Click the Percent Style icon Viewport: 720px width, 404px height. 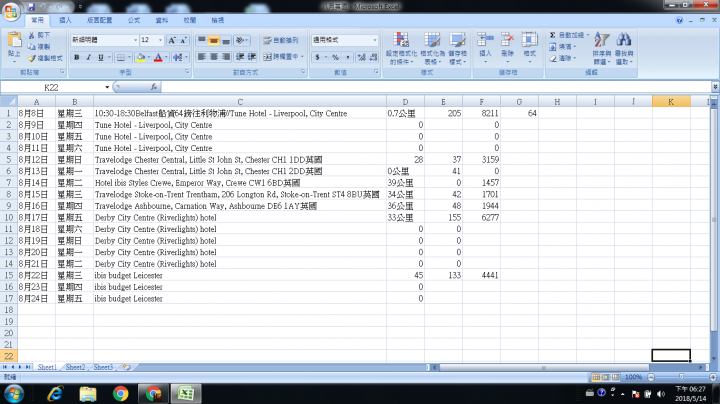pyautogui.click(x=336, y=57)
